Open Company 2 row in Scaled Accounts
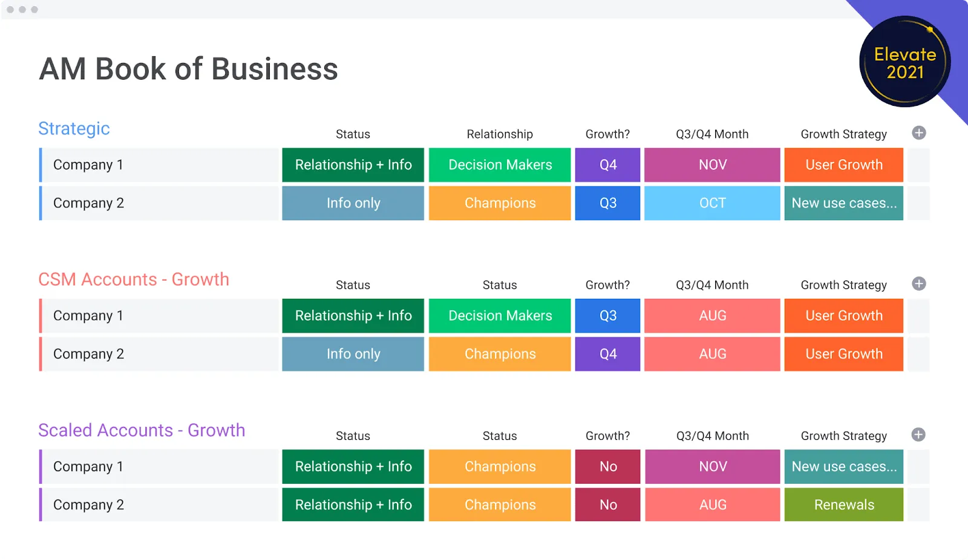The height and width of the screenshot is (560, 968). tap(159, 504)
